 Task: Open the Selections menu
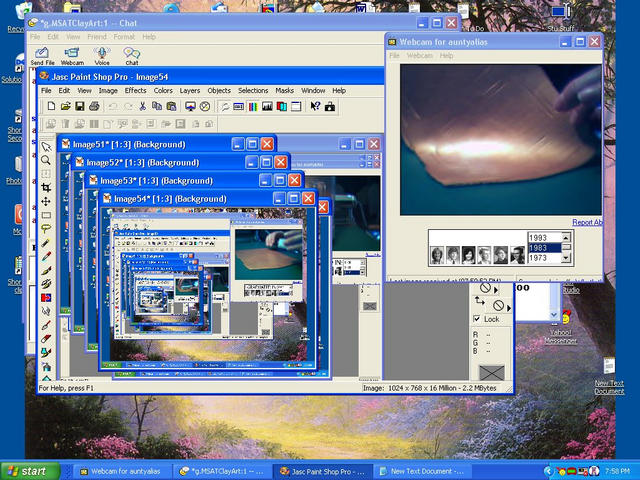pyautogui.click(x=253, y=91)
